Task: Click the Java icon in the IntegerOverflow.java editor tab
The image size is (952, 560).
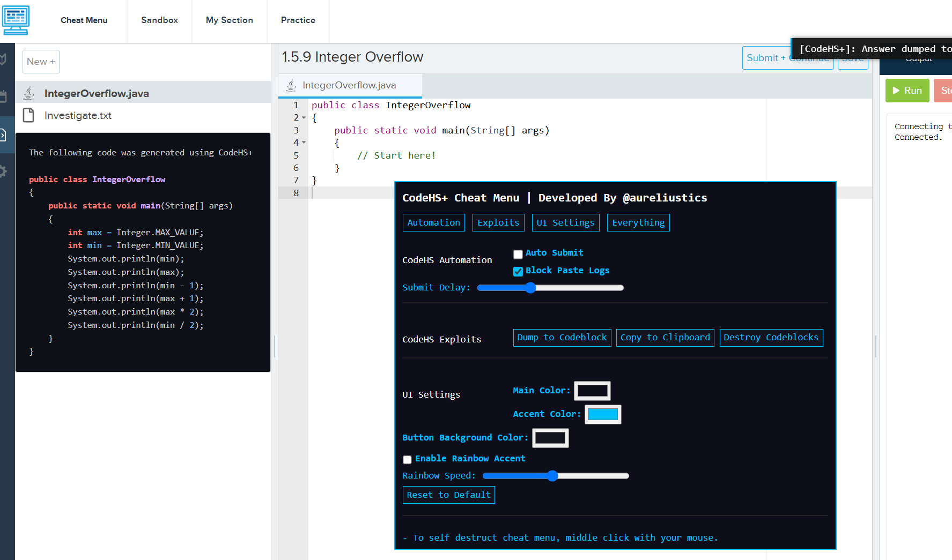Action: click(x=291, y=85)
